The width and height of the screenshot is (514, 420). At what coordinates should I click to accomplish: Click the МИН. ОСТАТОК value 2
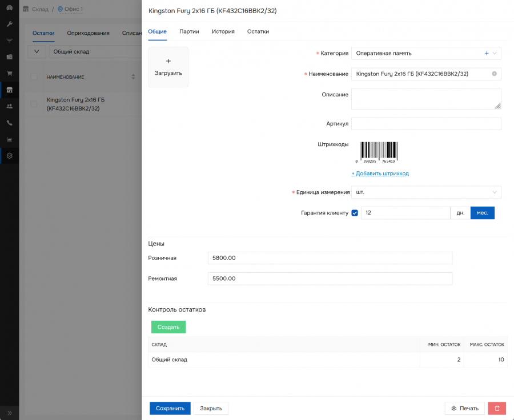(459, 360)
